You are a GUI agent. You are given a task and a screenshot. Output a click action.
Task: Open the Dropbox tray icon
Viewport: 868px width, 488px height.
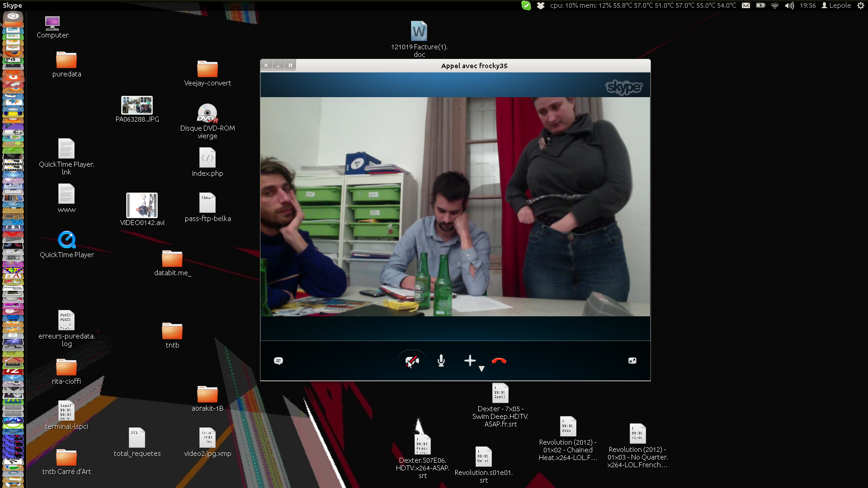pyautogui.click(x=540, y=5)
